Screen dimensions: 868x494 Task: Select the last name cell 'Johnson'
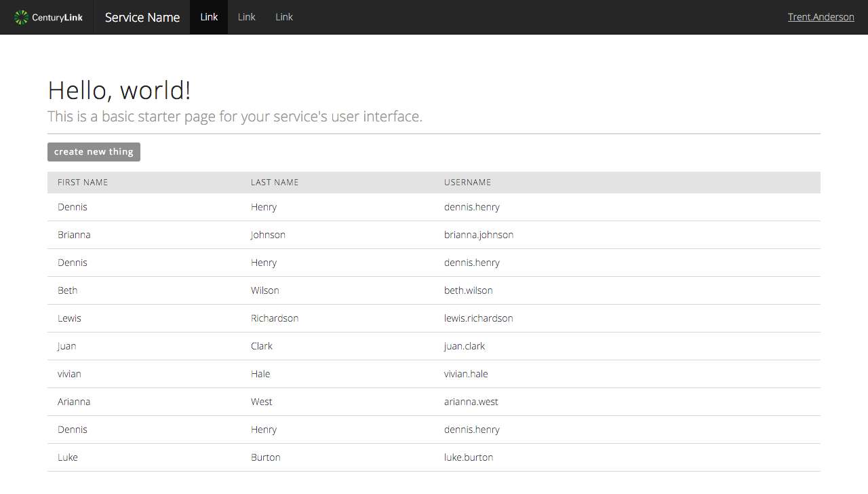click(x=268, y=235)
